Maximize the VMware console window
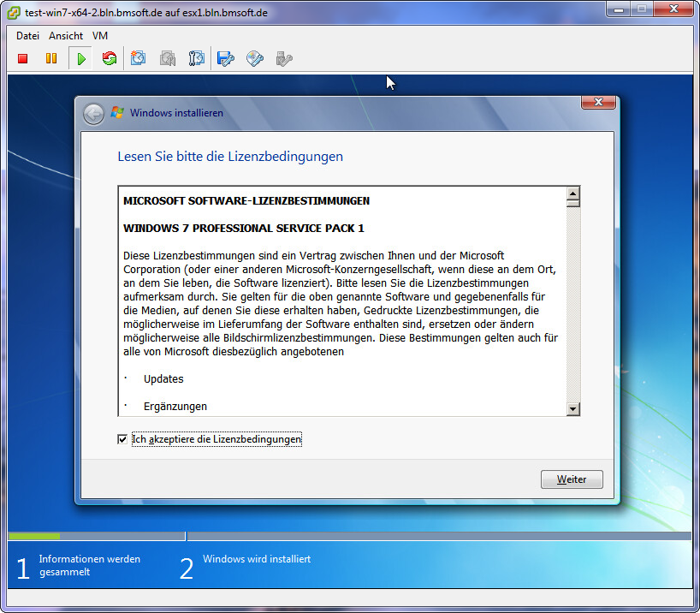700x613 pixels. pyautogui.click(x=642, y=9)
